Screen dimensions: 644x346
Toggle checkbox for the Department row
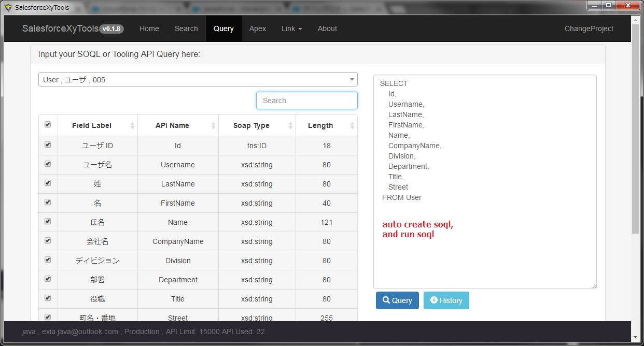point(48,279)
